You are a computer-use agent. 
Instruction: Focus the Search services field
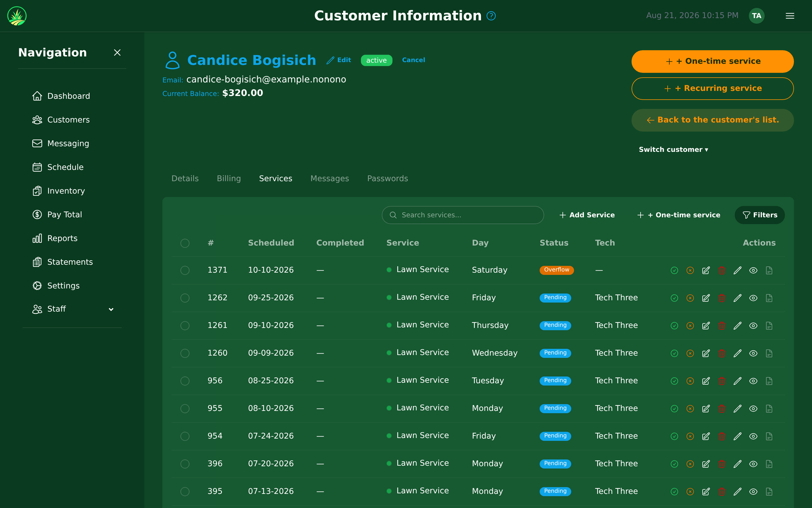click(463, 215)
